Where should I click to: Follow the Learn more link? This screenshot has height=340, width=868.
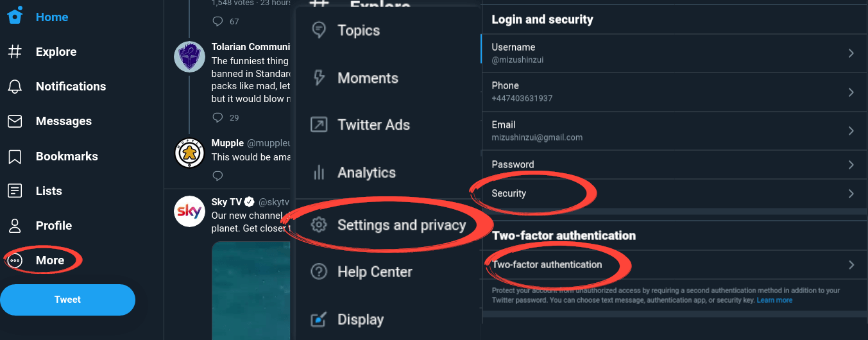click(x=774, y=300)
